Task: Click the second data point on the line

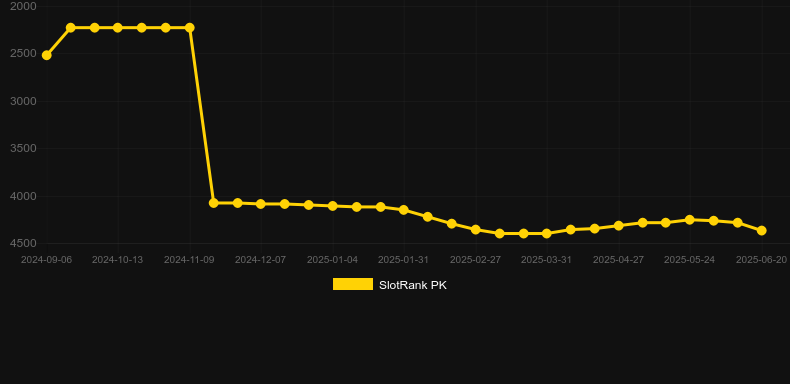Action: 71,28
